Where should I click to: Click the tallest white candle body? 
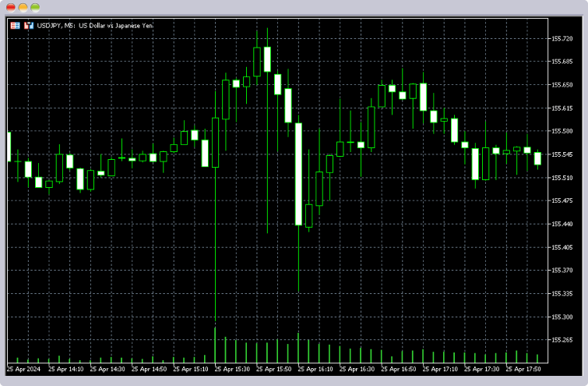298,174
